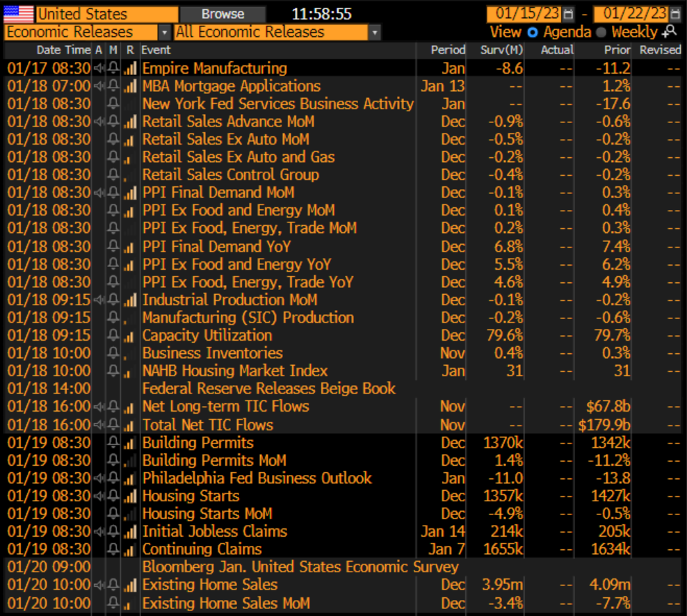
Task: Click the -11.2 Empire Manufacturing prior value
Action: (x=613, y=68)
